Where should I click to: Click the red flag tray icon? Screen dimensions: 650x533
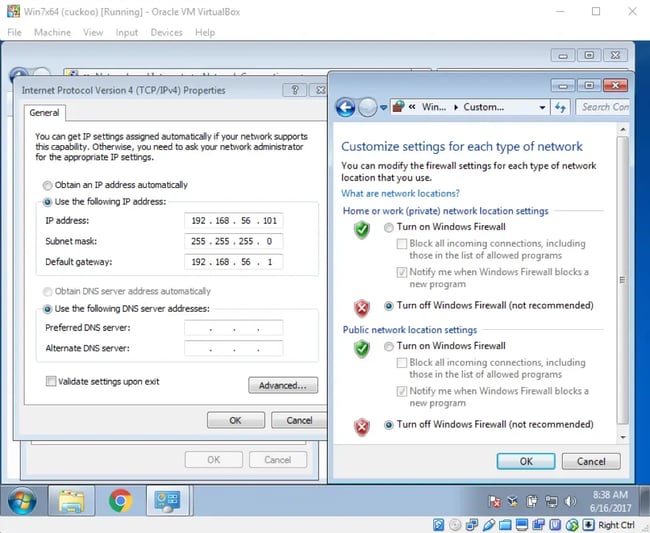495,501
